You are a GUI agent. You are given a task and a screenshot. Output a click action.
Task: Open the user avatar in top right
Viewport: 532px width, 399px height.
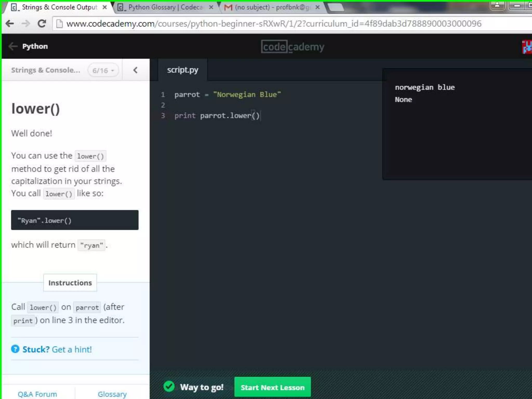click(x=527, y=47)
